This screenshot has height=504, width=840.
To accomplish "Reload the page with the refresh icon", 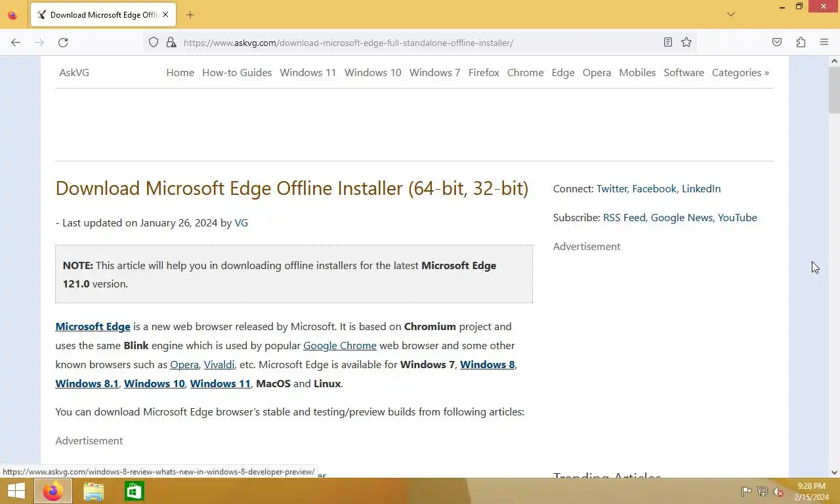I will (x=63, y=43).
